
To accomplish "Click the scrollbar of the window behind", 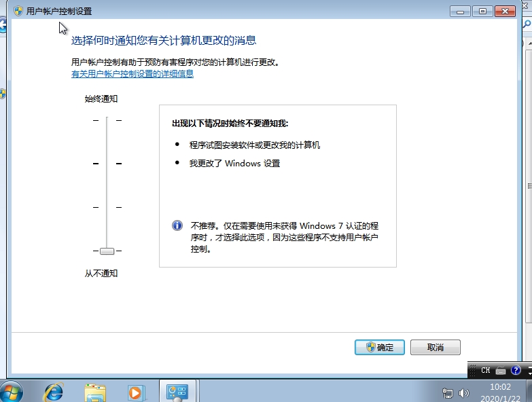I will [x=529, y=186].
